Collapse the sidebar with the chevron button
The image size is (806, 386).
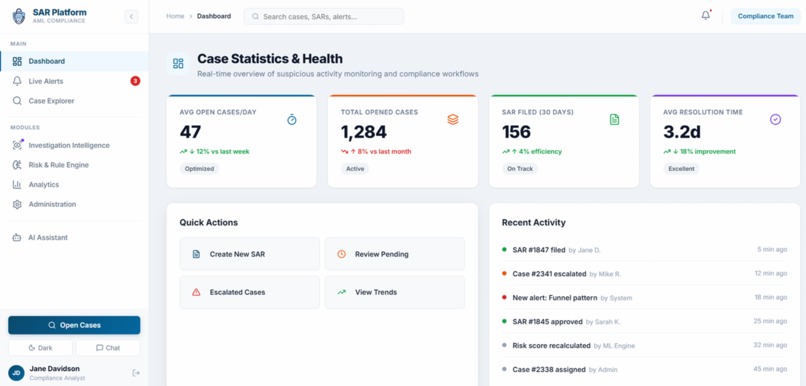131,16
